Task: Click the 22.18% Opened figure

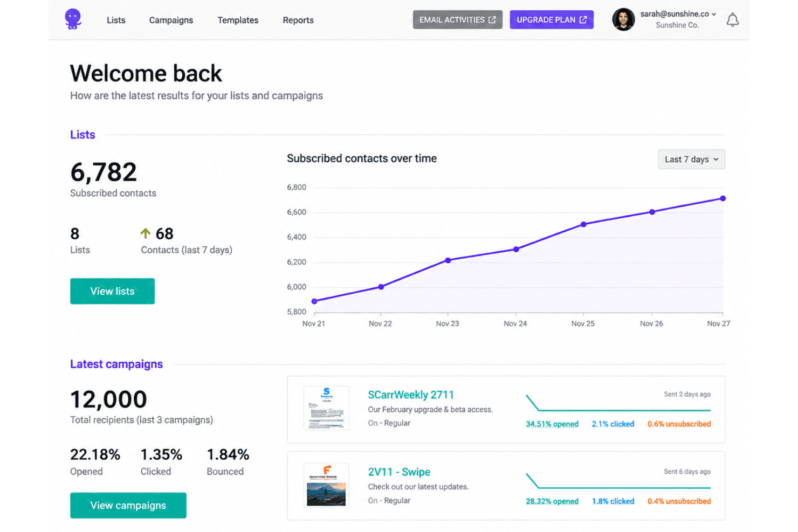Action: tap(95, 454)
